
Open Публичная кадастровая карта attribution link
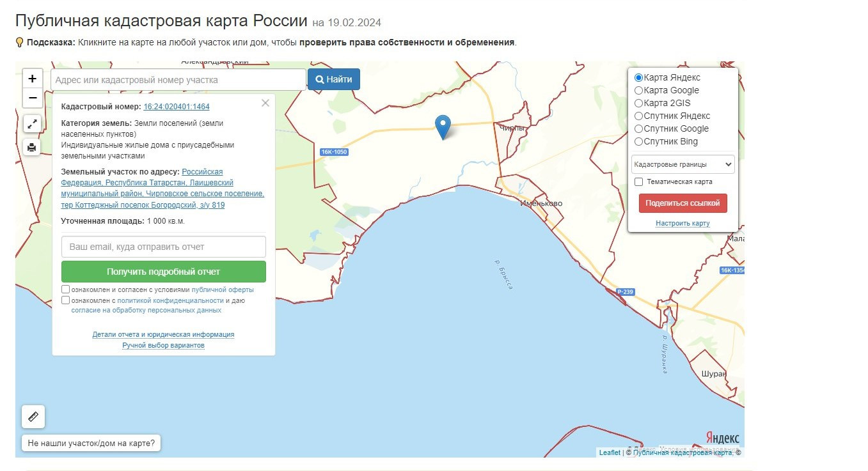click(x=683, y=452)
